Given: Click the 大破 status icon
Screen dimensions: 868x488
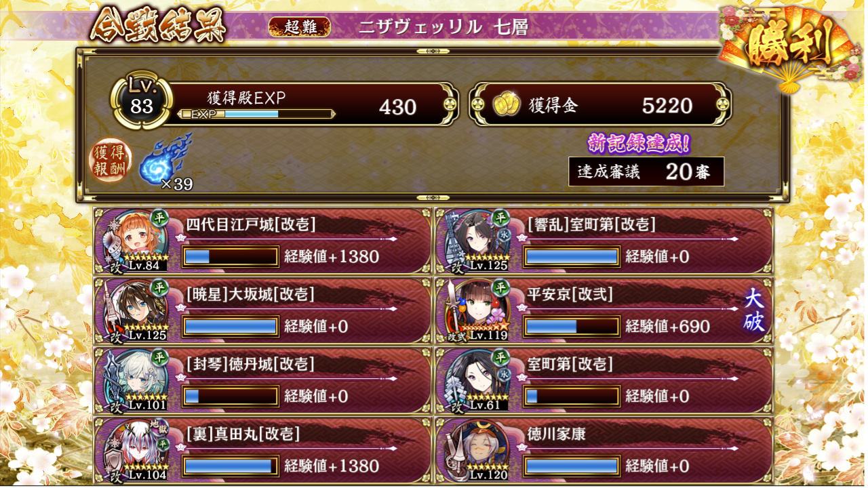Looking at the screenshot, I should pos(755,311).
